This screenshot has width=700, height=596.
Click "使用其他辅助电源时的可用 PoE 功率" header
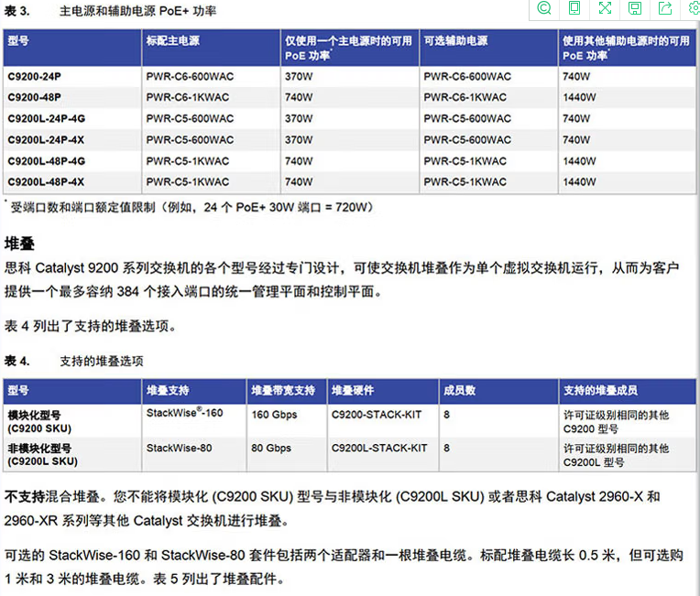coord(626,48)
